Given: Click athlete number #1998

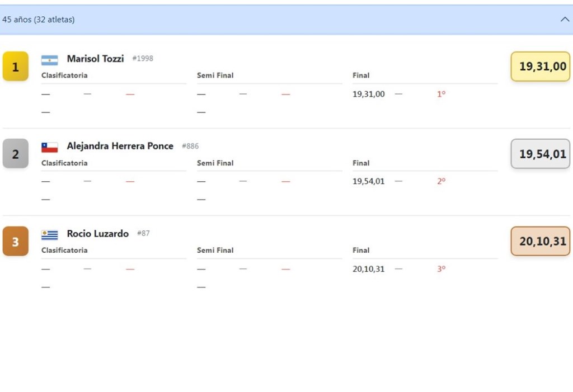Looking at the screenshot, I should coord(143,59).
